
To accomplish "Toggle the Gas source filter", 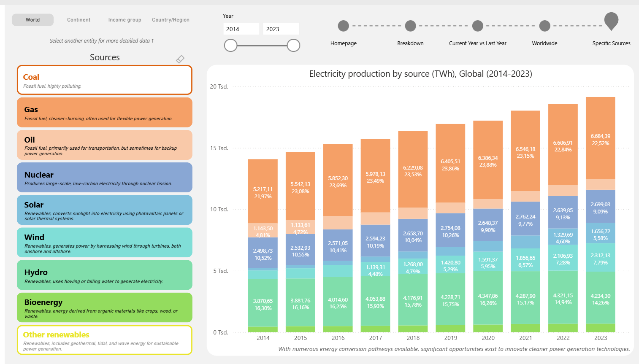I will point(105,113).
